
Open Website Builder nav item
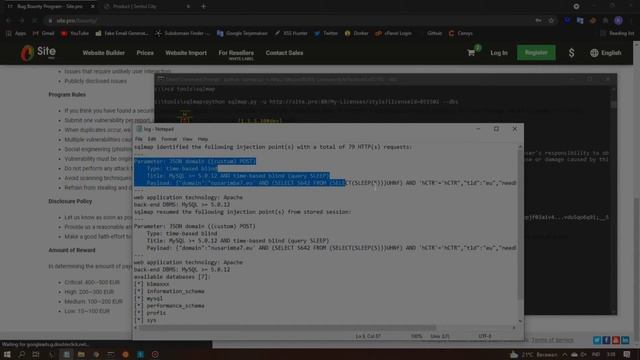tap(104, 53)
